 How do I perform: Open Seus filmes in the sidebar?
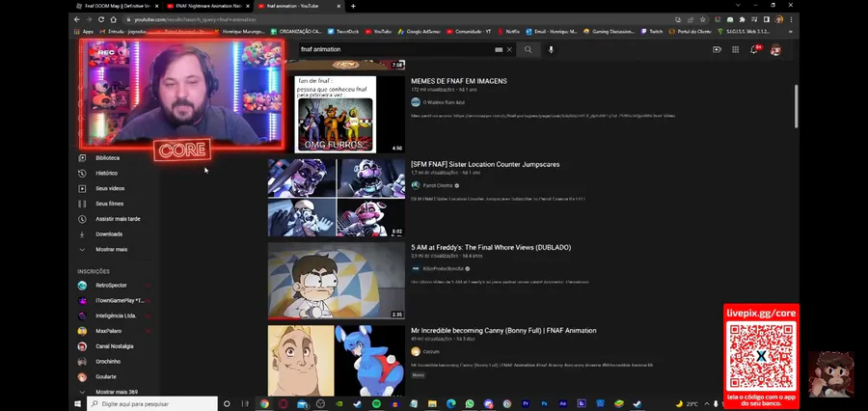[x=109, y=204]
